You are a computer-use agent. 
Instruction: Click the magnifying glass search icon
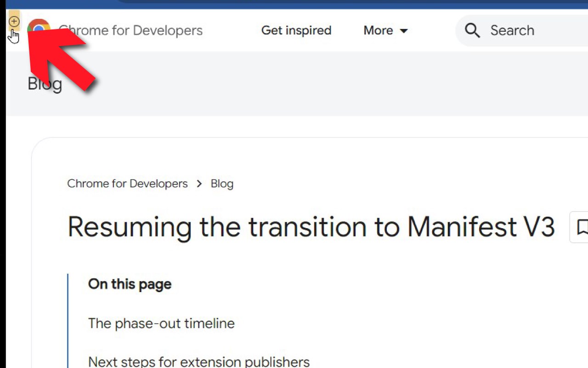click(472, 30)
